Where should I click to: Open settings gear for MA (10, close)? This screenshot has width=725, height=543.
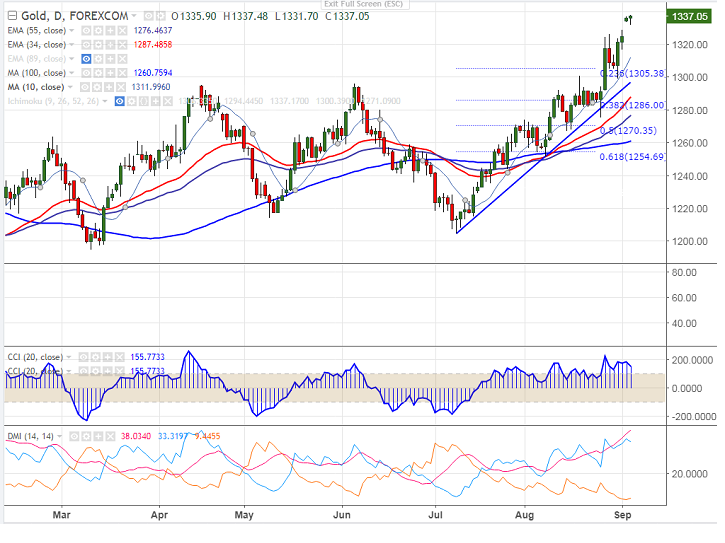point(97,87)
